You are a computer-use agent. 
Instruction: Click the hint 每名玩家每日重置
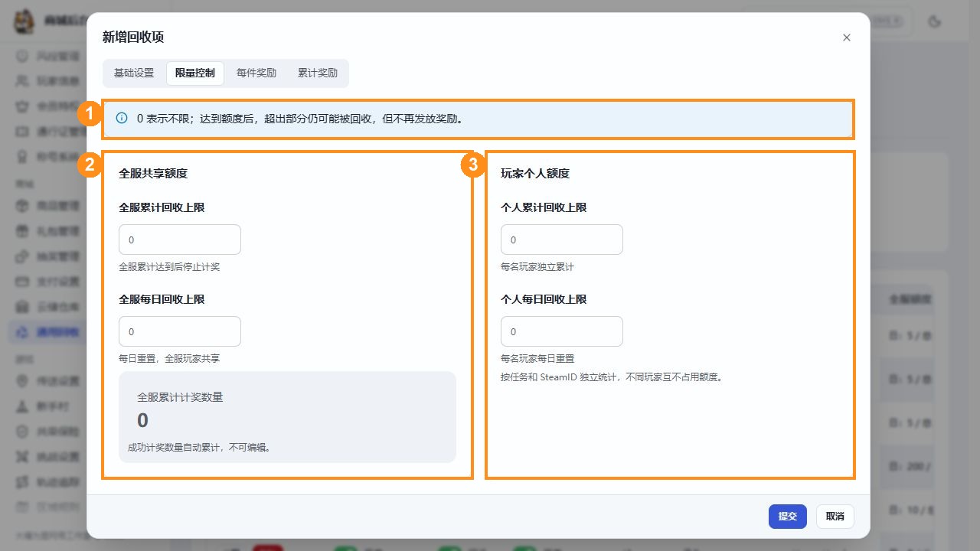pyautogui.click(x=537, y=358)
